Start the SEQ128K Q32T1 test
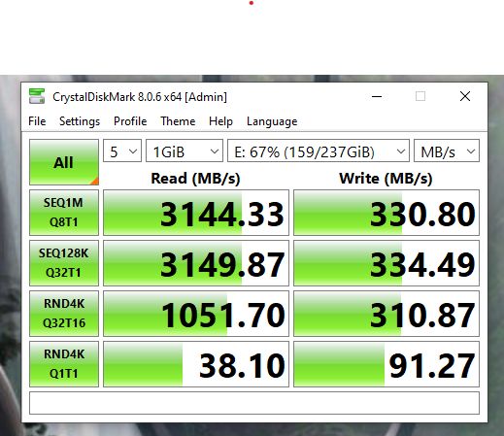 (64, 263)
